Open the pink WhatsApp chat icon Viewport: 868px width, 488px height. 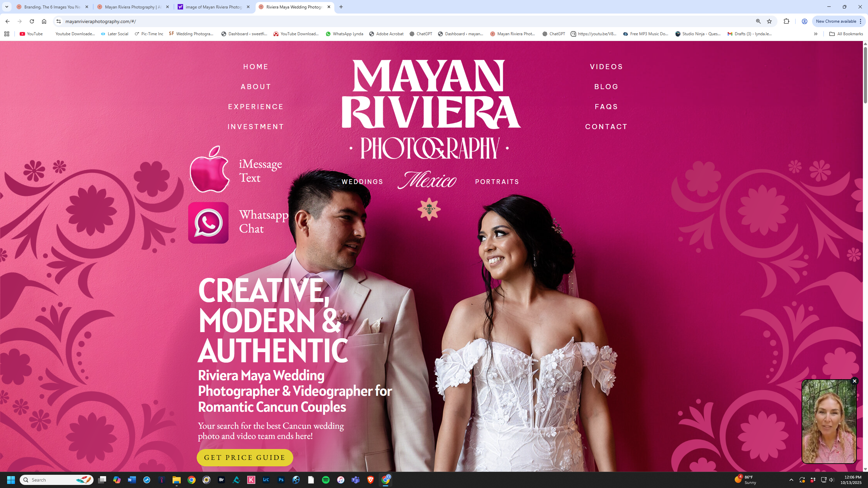point(208,223)
